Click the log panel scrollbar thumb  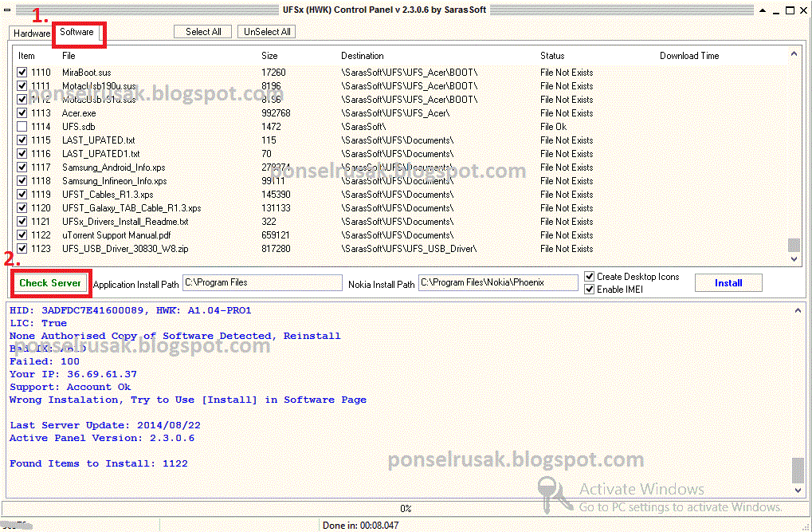point(798,470)
